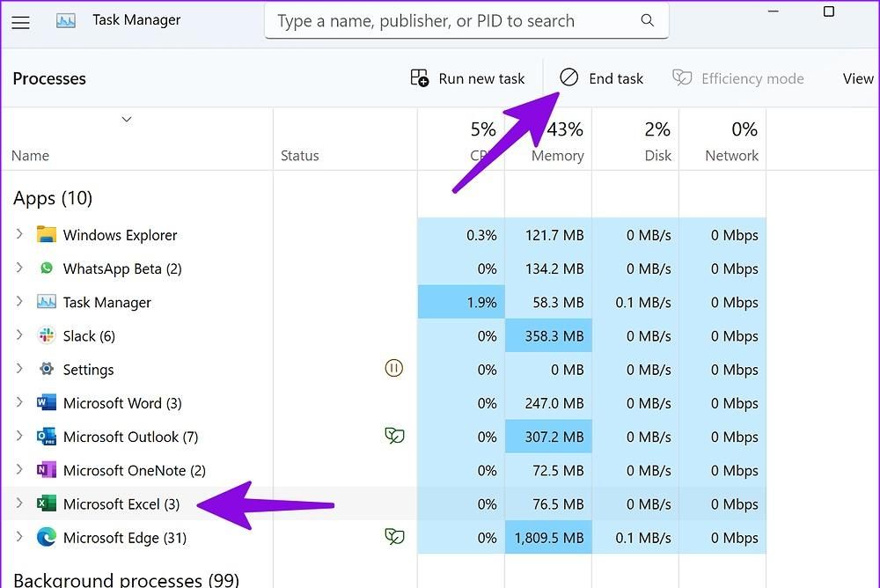Sort by Memory column header
Image resolution: width=880 pixels, height=588 pixels.
pyautogui.click(x=558, y=156)
